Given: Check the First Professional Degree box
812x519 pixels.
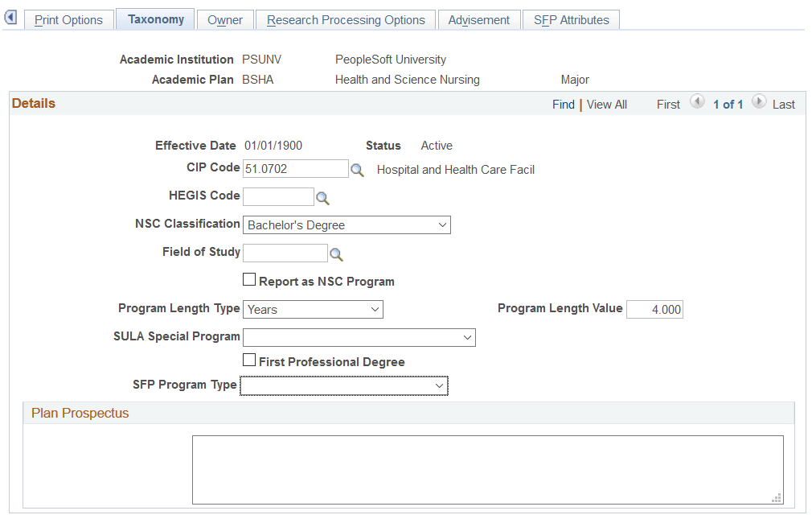Looking at the screenshot, I should point(249,360).
